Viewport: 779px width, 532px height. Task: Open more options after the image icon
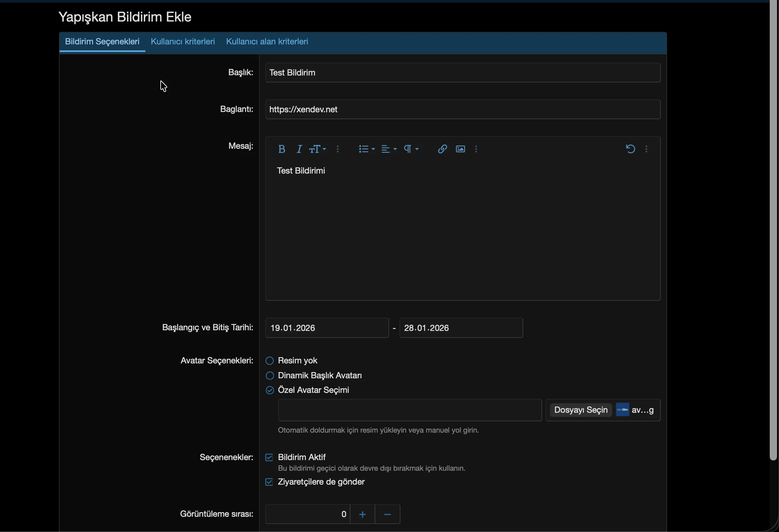[x=476, y=149]
